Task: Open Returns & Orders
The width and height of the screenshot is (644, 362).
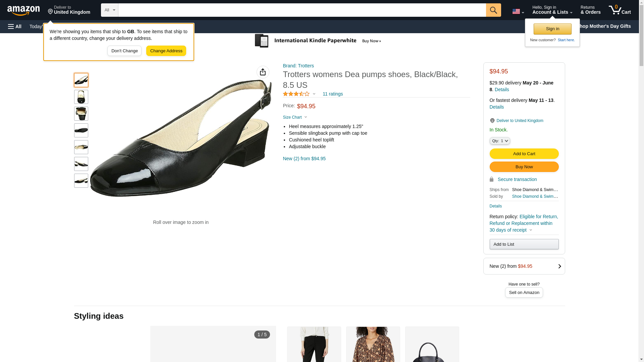Action: (590, 10)
